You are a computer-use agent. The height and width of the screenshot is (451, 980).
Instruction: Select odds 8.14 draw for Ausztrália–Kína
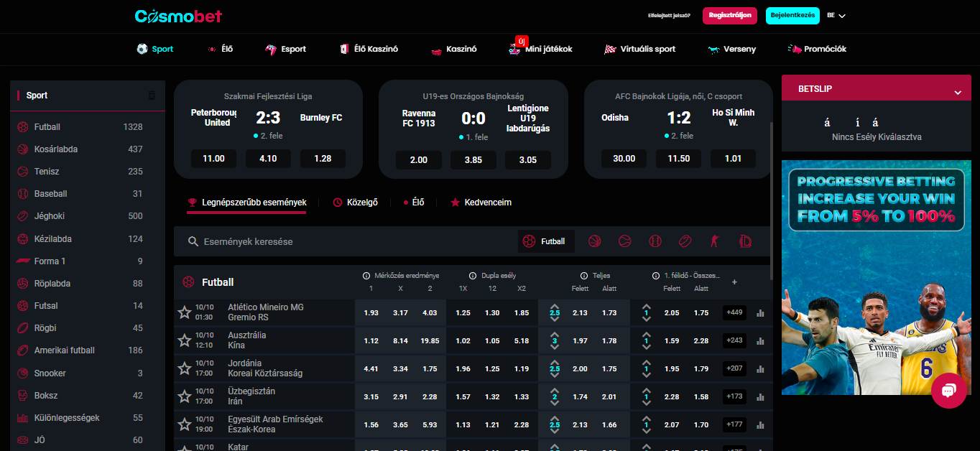coord(401,340)
